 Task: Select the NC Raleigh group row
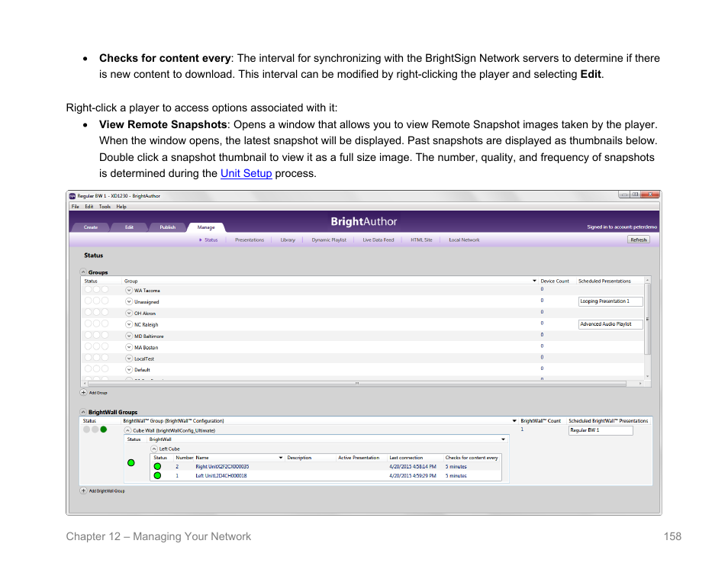362,324
